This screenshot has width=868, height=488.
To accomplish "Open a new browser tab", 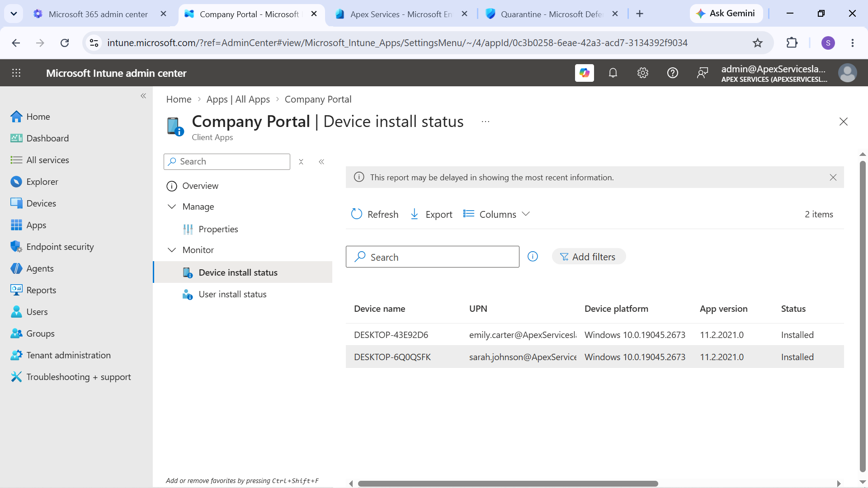I will [640, 14].
